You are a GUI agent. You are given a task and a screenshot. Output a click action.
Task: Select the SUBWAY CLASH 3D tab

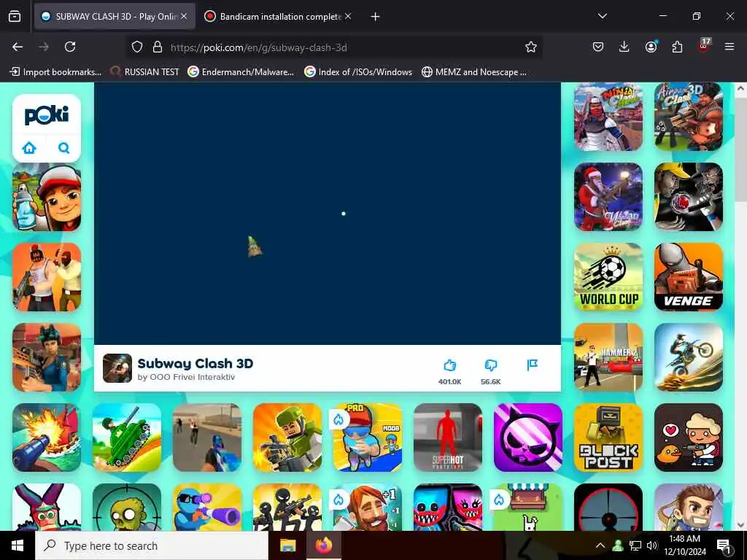point(115,16)
